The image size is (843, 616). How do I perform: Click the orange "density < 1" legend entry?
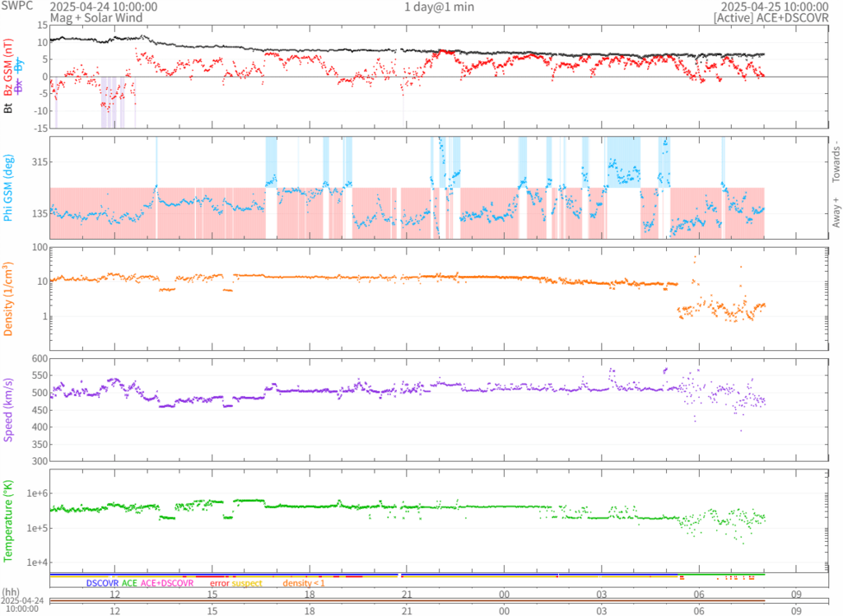tap(304, 583)
